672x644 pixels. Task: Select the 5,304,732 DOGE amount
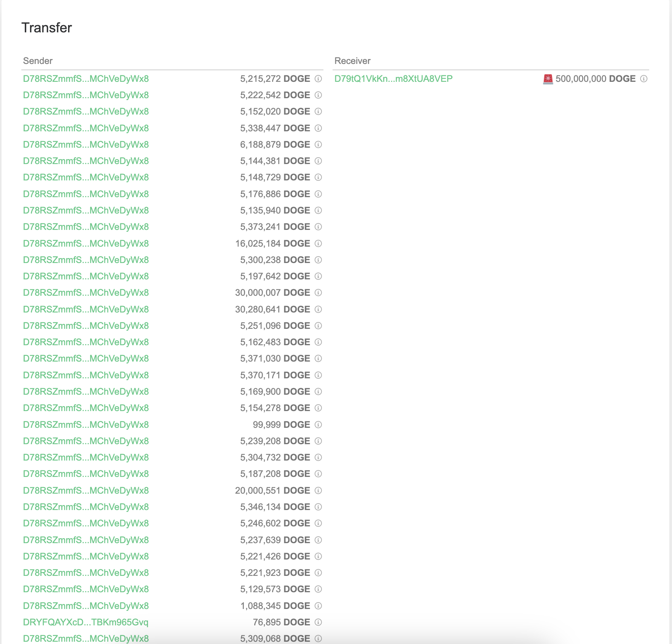tap(275, 457)
